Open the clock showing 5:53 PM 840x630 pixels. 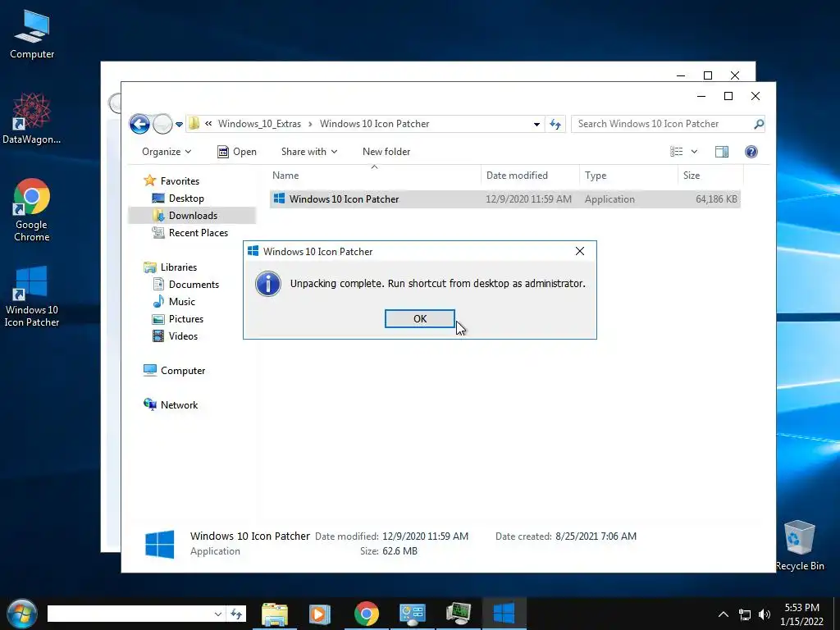[x=801, y=614]
